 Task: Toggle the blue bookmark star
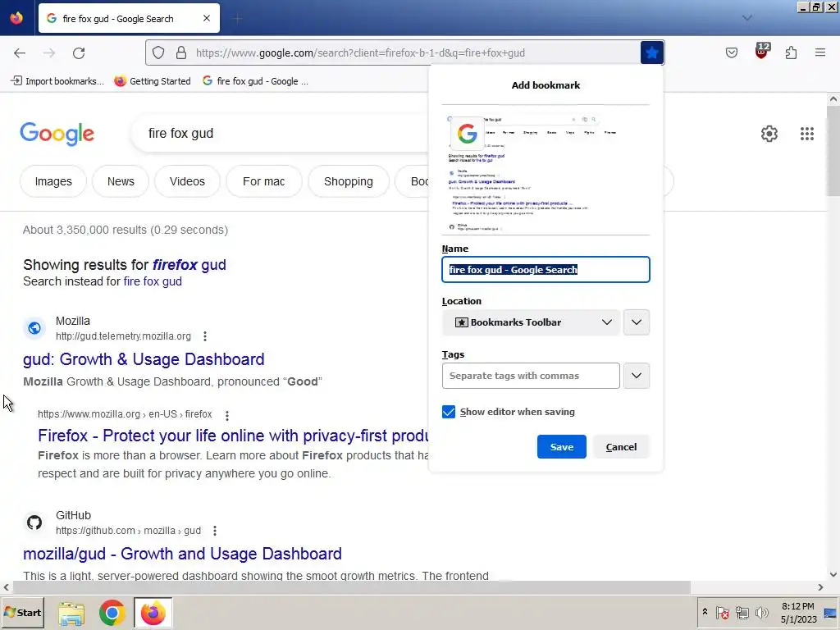point(652,52)
